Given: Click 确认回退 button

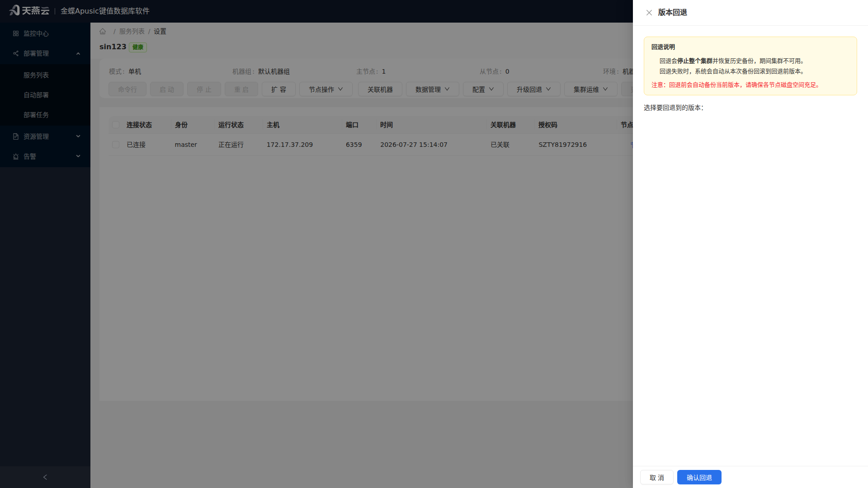Looking at the screenshot, I should pyautogui.click(x=699, y=478).
